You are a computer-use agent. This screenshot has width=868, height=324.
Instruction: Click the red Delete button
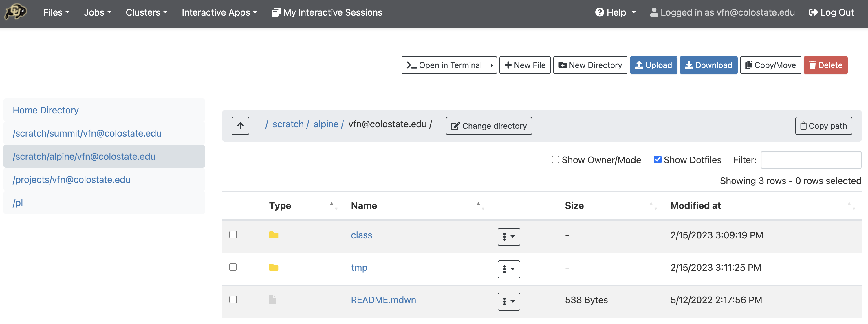825,65
